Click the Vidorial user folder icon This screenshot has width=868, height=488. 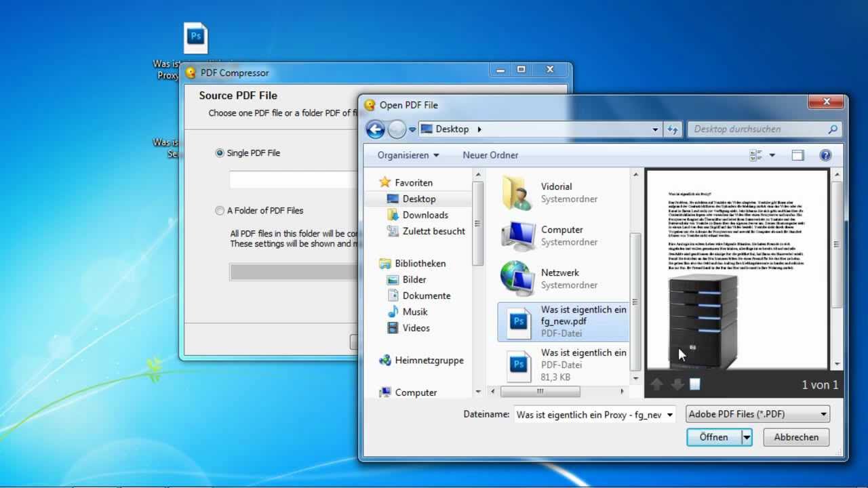click(x=517, y=192)
